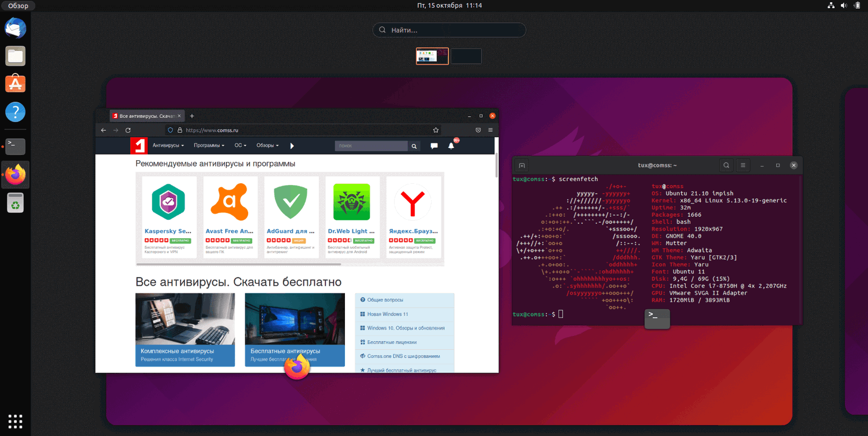Click the arrow after Обзоры in site navigation

292,146
